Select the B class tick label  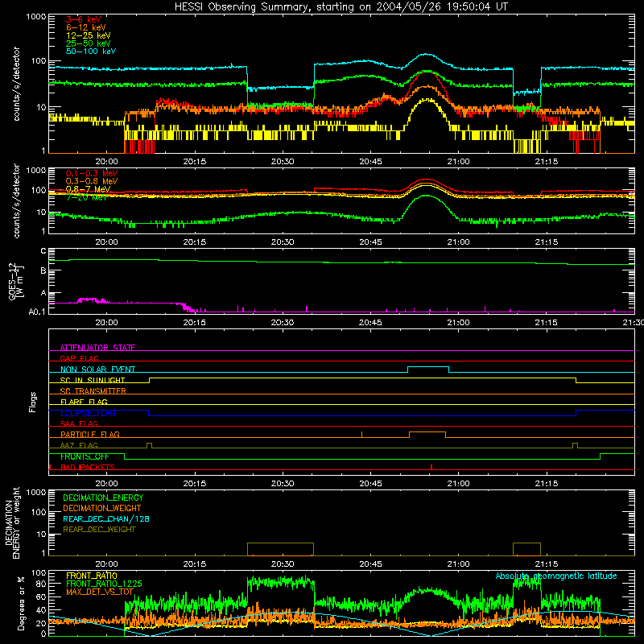(43, 271)
